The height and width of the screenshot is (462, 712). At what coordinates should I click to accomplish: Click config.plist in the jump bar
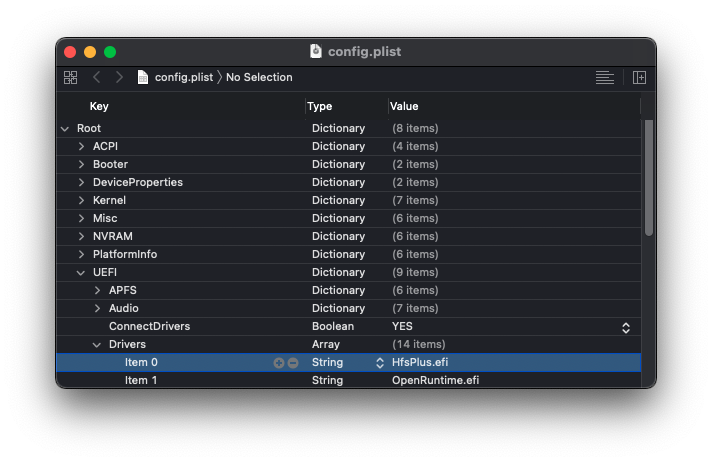point(183,77)
